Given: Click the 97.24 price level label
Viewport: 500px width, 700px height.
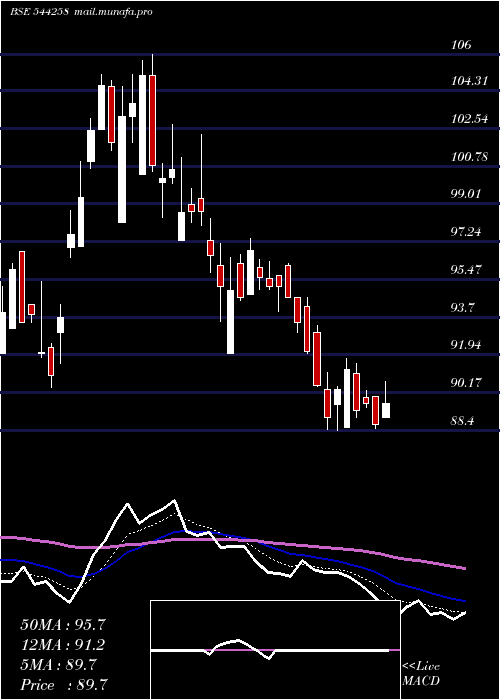Looking at the screenshot, I should (x=466, y=232).
